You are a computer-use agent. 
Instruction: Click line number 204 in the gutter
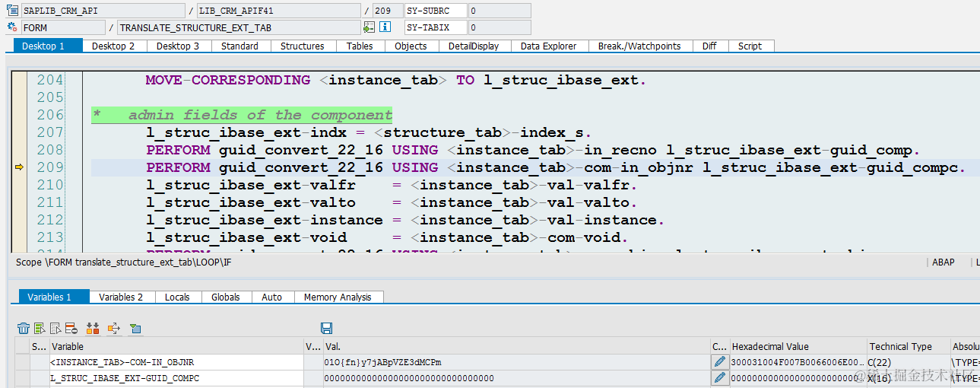click(x=50, y=80)
